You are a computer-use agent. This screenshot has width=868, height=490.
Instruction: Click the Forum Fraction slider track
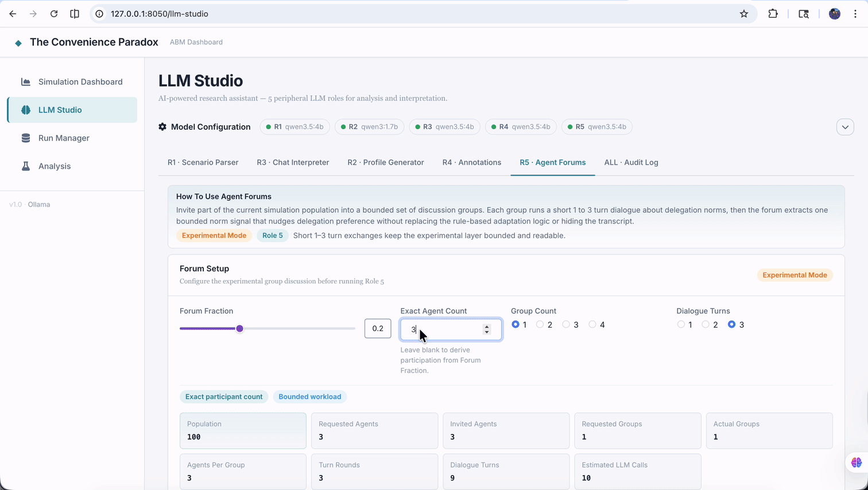(x=268, y=329)
